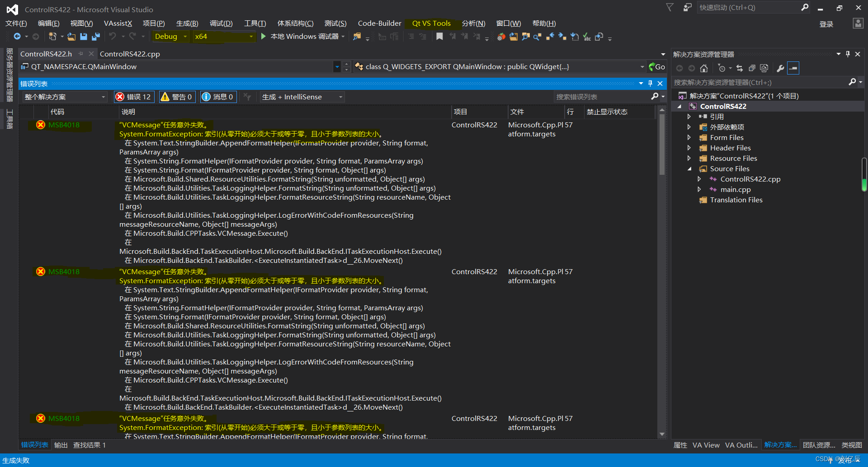Click the 快速启动 quick launch field

748,7
